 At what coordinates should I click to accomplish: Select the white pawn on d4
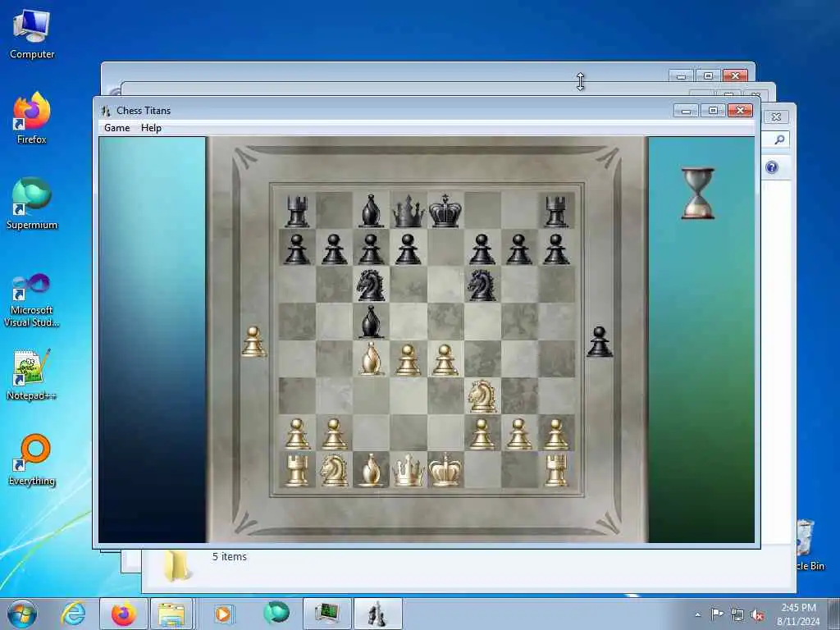[x=408, y=360]
